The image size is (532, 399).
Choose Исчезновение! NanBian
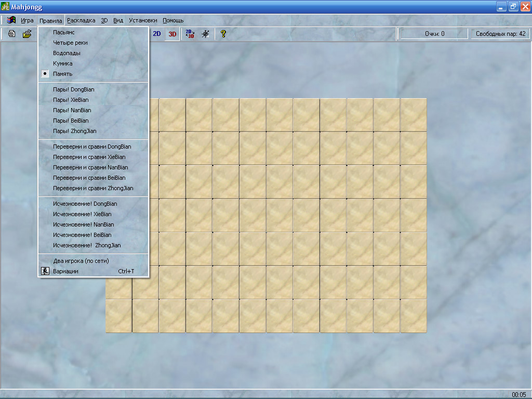tap(94, 224)
